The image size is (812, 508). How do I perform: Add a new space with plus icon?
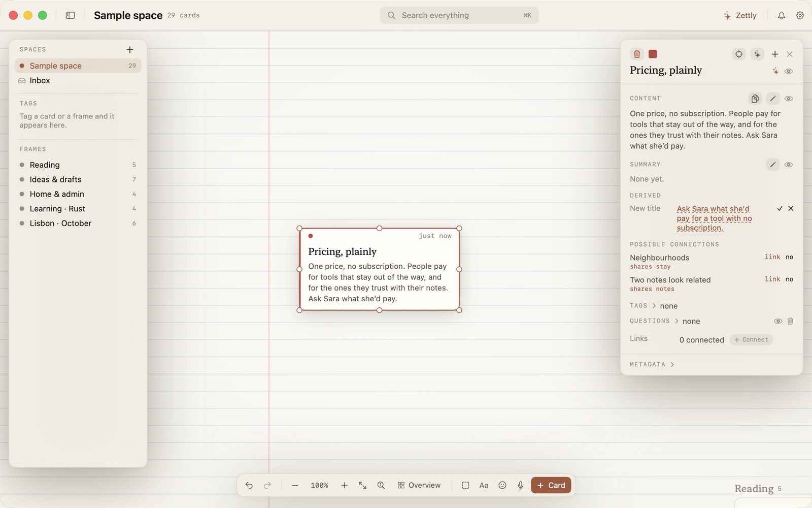tap(130, 49)
